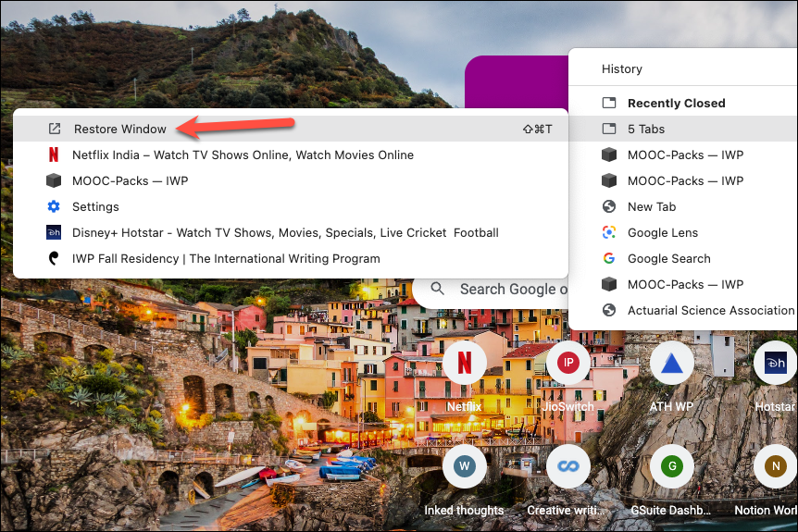
Task: Select History at the top of menu
Action: click(x=622, y=69)
